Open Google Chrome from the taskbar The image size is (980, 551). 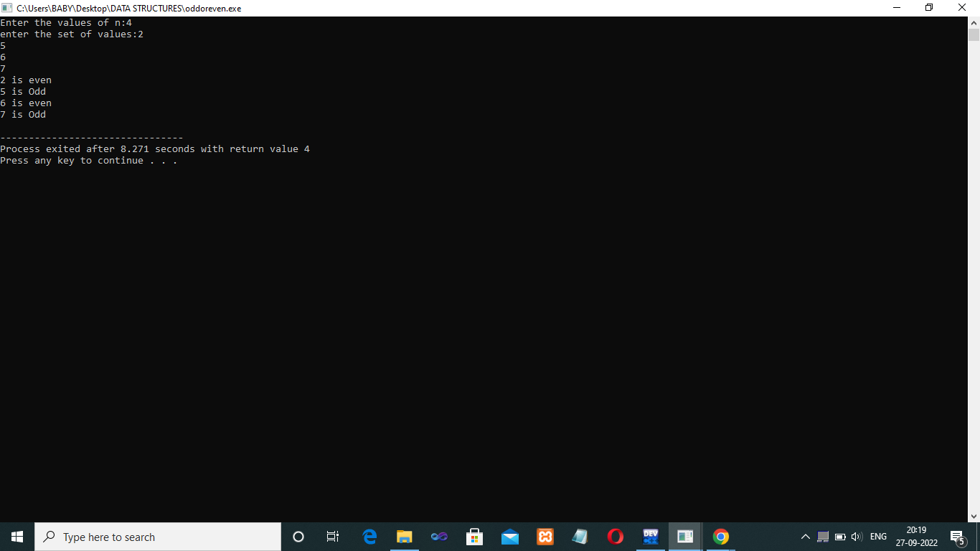(721, 537)
